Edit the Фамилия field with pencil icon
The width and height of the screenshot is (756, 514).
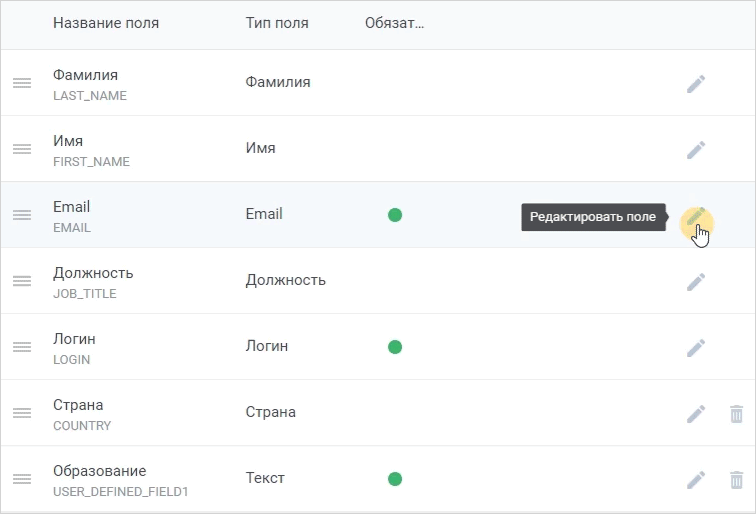(696, 84)
